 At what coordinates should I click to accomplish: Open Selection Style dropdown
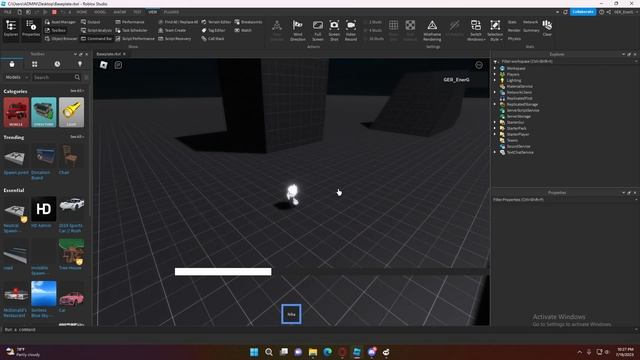tap(495, 30)
